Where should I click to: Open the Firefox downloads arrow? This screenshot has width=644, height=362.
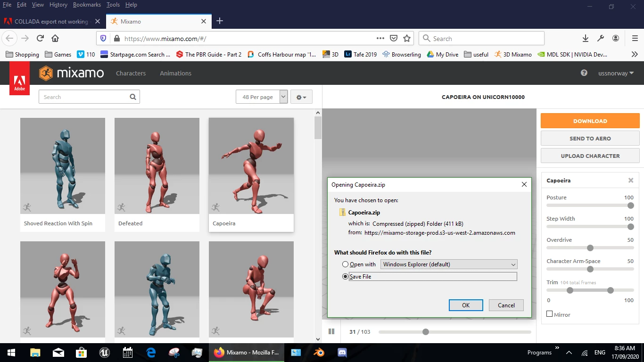[x=585, y=38]
